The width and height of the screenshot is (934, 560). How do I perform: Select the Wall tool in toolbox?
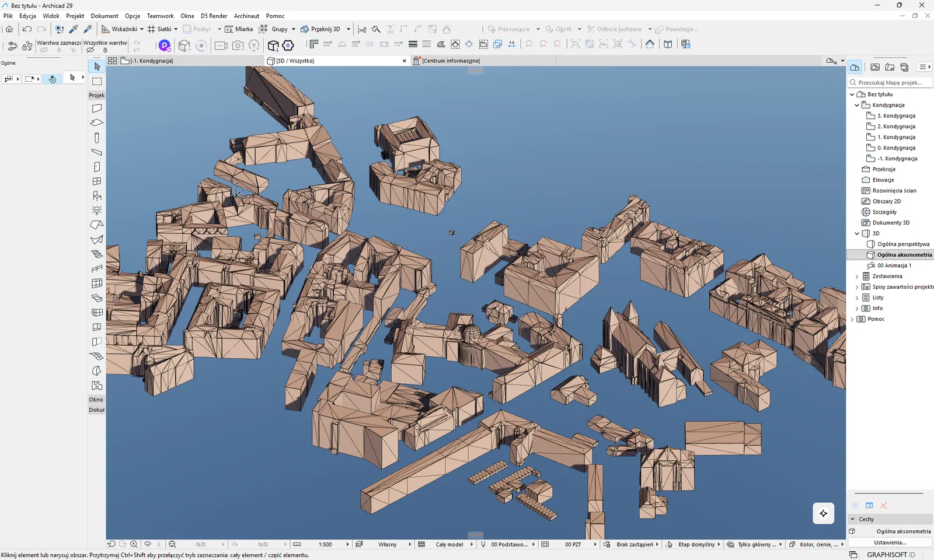(x=97, y=108)
